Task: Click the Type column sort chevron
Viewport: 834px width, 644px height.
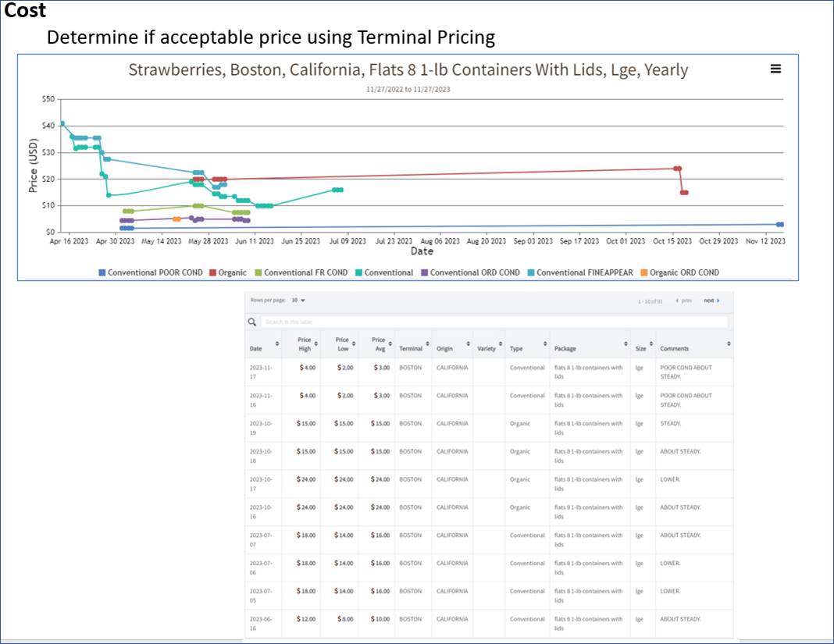Action: coord(546,344)
